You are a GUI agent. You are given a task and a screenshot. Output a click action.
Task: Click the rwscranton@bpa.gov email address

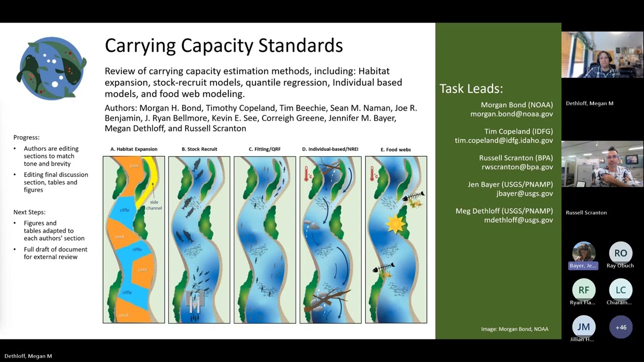pos(517,167)
